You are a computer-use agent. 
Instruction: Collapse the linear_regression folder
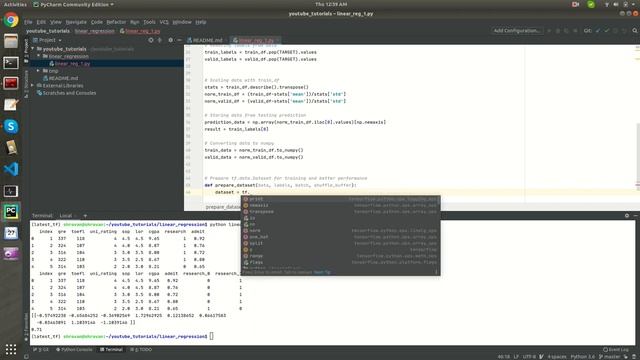39,56
